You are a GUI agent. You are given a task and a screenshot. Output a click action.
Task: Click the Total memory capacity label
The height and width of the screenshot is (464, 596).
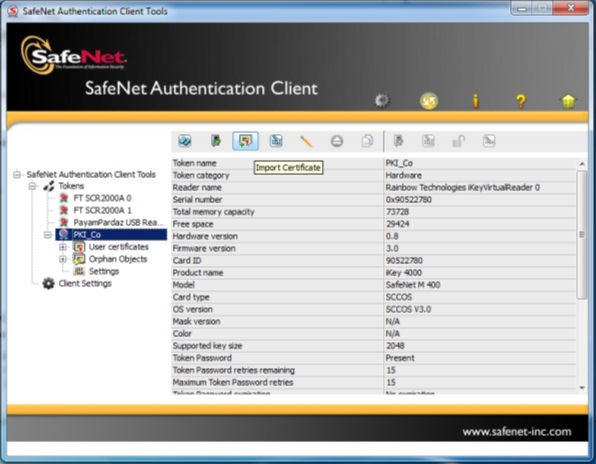[x=213, y=212]
